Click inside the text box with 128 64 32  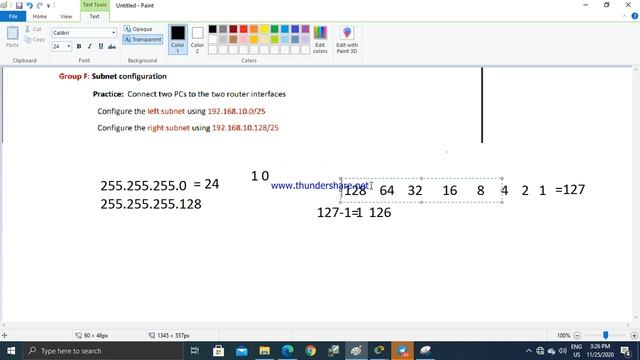tap(421, 190)
